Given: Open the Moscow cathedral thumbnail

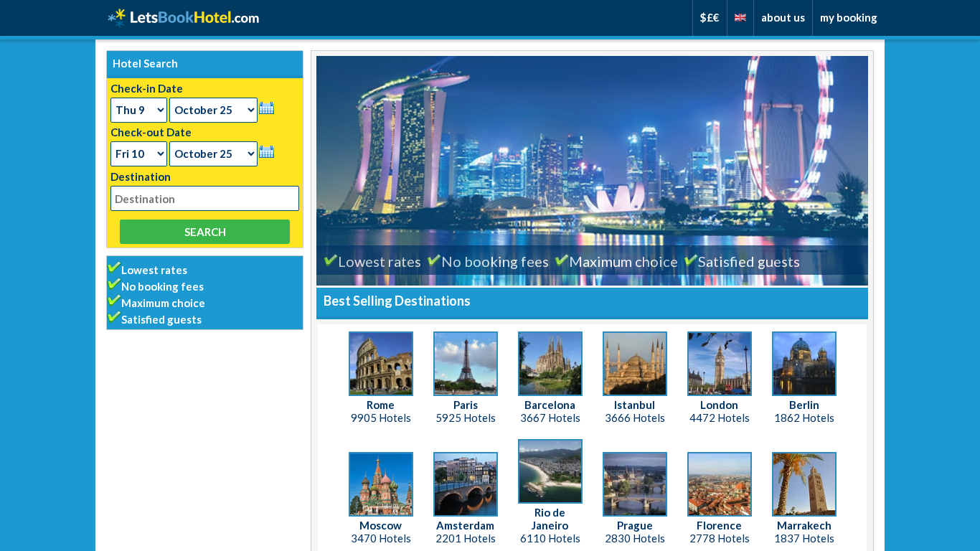Looking at the screenshot, I should point(380,484).
